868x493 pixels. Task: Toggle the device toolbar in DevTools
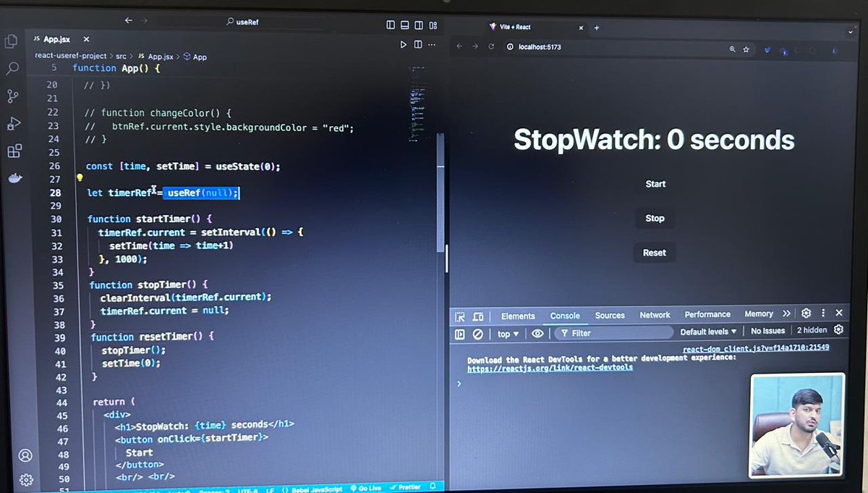click(477, 316)
